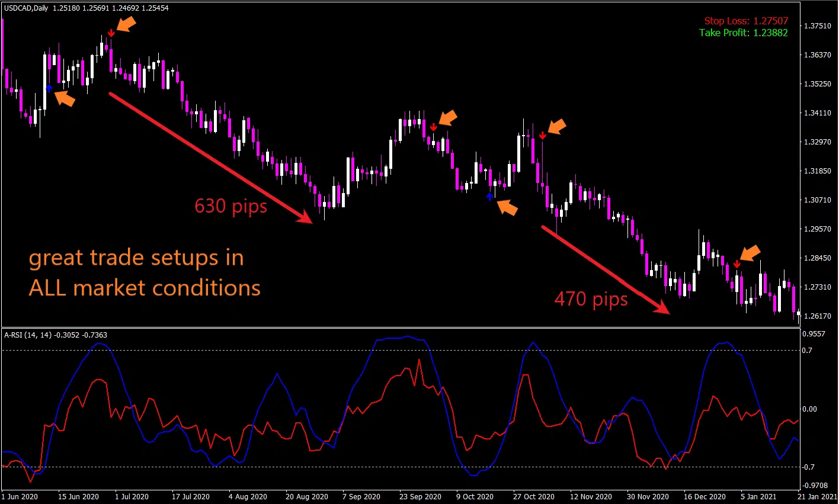Click the 1.37510 price on the axis
This screenshot has height=504, width=839.
(x=817, y=26)
